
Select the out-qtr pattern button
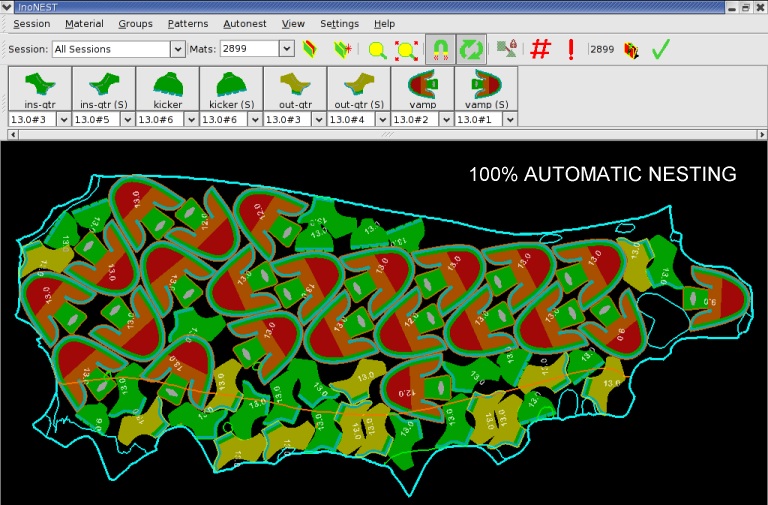pos(295,88)
